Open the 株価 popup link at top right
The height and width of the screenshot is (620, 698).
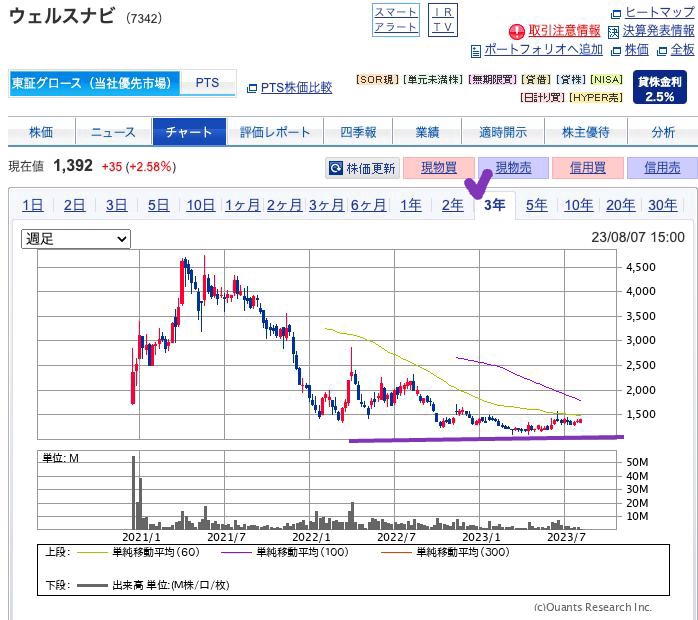[637, 49]
